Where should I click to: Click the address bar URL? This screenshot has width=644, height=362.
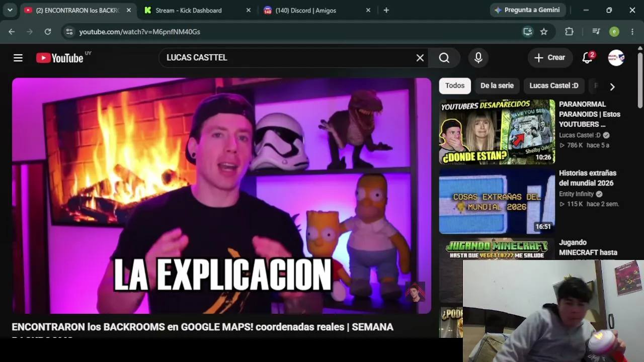point(140,32)
